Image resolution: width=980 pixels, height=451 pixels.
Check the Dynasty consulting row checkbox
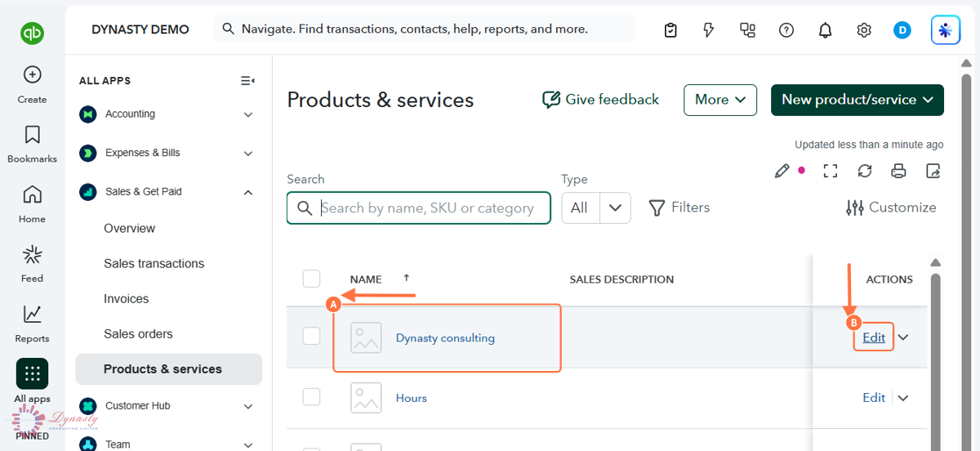pos(311,336)
